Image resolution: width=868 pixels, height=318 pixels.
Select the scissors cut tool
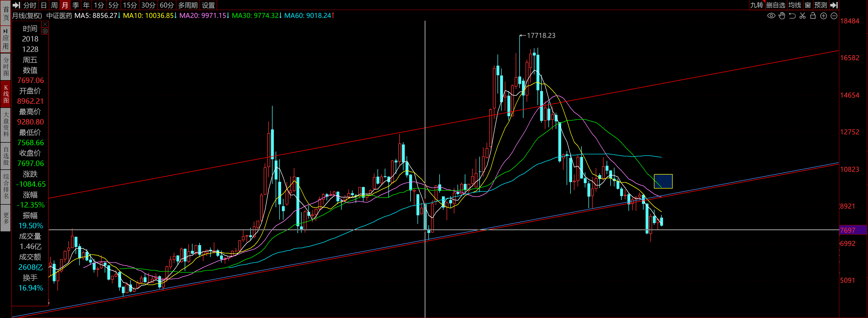click(803, 16)
